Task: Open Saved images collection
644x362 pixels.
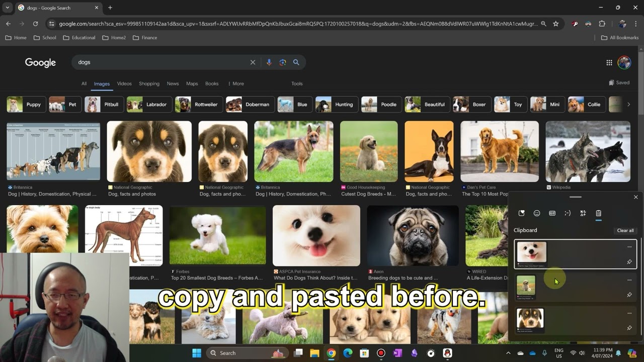Action: click(x=619, y=82)
